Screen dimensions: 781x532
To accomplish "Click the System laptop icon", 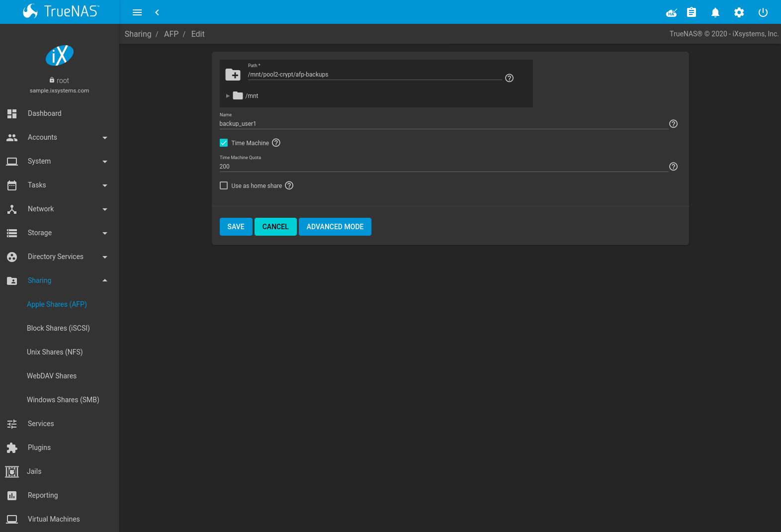I will tap(12, 161).
